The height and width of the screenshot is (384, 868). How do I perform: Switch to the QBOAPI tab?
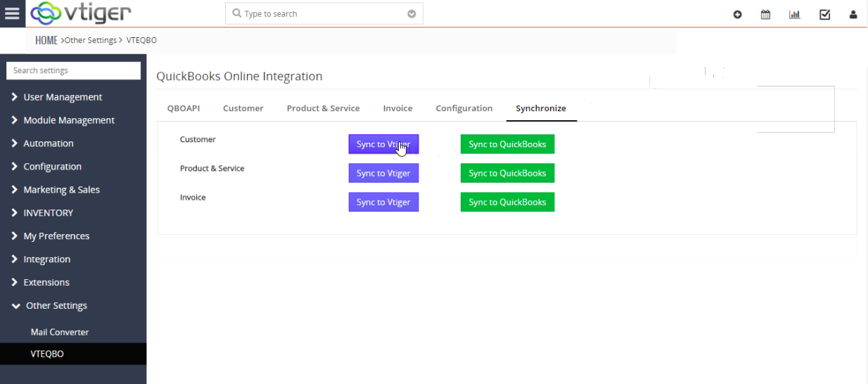(x=184, y=108)
